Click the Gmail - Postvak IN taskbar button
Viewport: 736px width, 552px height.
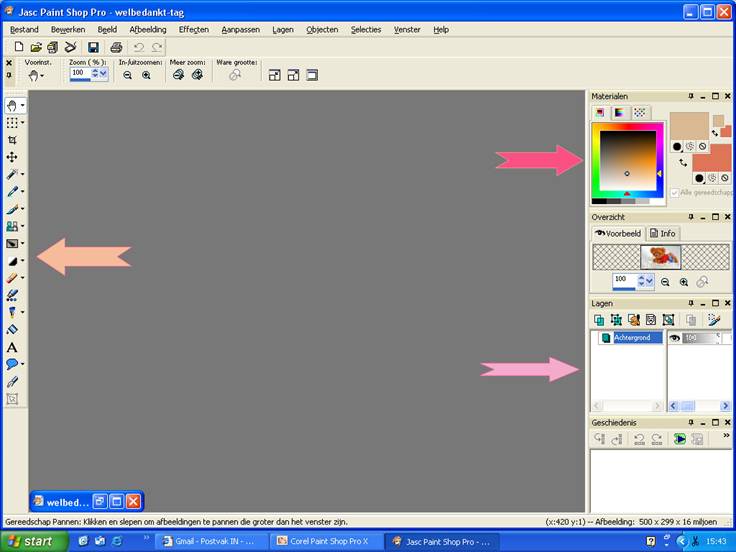point(212,541)
